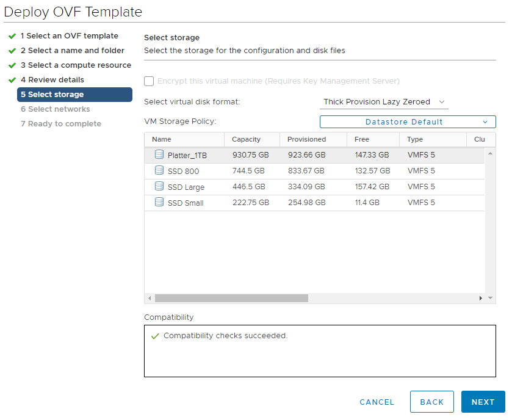Open step 1 Select an OVF template
512x420 pixels.
pyautogui.click(x=69, y=36)
